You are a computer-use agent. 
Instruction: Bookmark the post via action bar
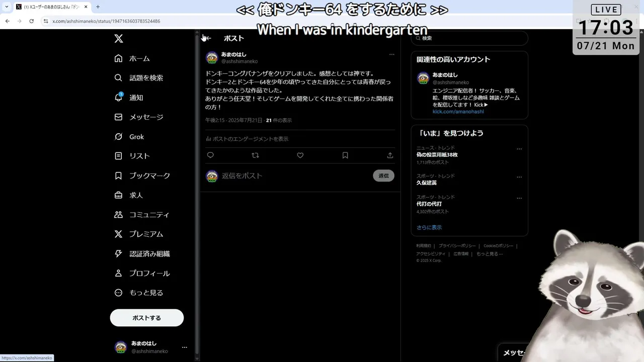click(x=345, y=155)
